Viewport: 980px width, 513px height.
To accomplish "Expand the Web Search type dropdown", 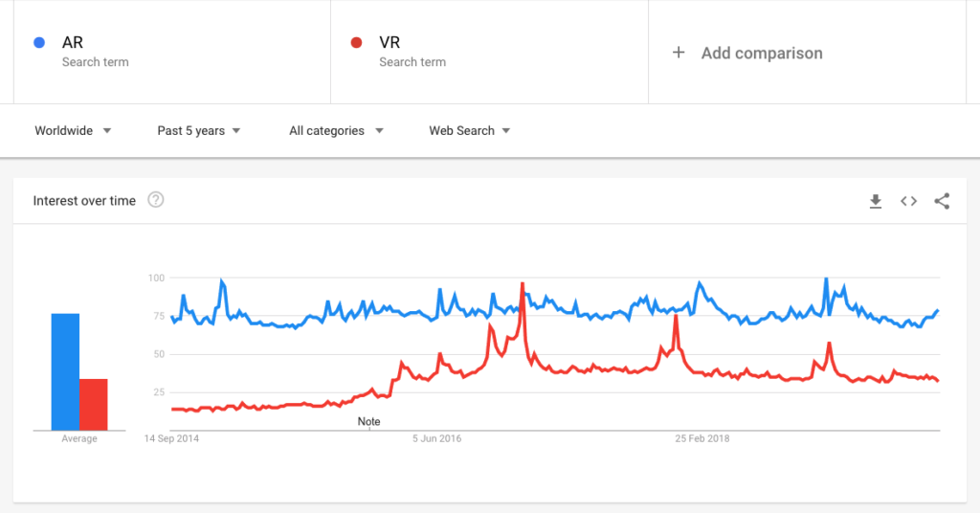I will (469, 130).
